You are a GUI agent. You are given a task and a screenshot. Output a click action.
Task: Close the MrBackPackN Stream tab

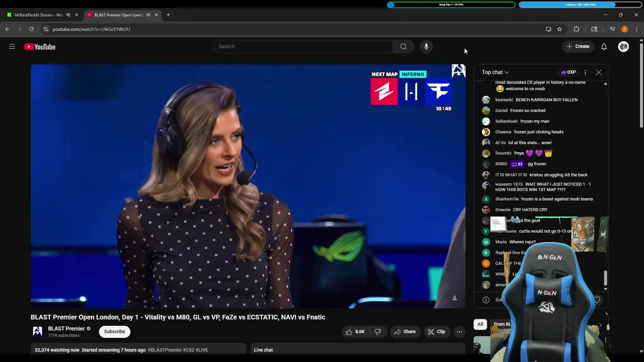click(x=76, y=15)
